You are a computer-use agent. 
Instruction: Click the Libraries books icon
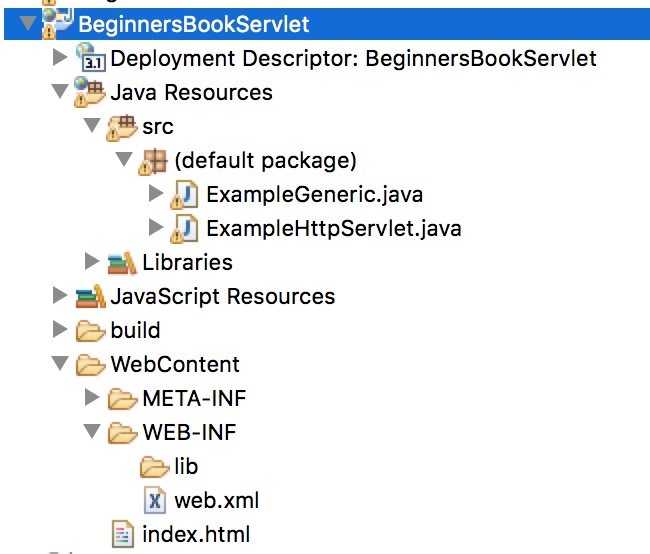coord(122,262)
